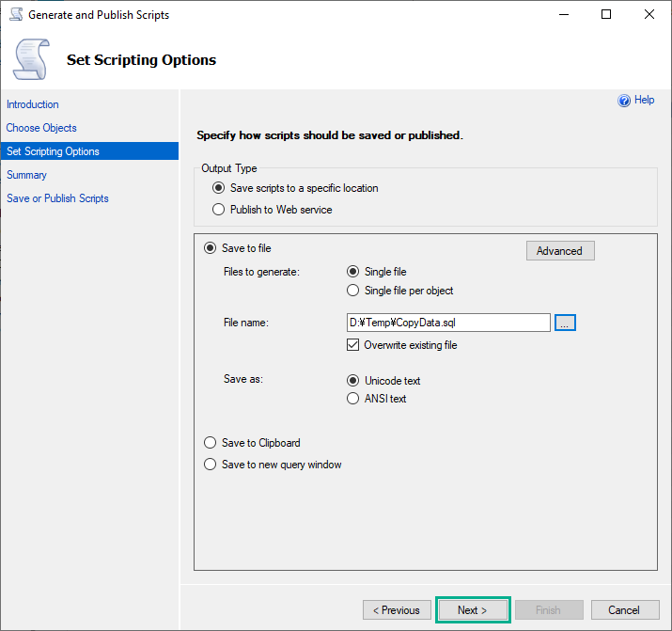Viewport: 672px width, 631px height.
Task: Click the title bar script icon
Action: (15, 15)
